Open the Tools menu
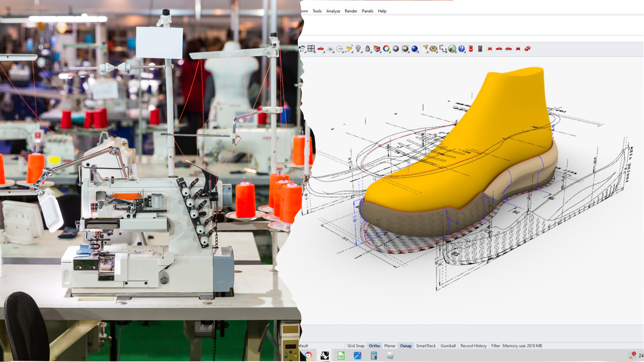Screen dimensions: 644x362 (x=317, y=11)
